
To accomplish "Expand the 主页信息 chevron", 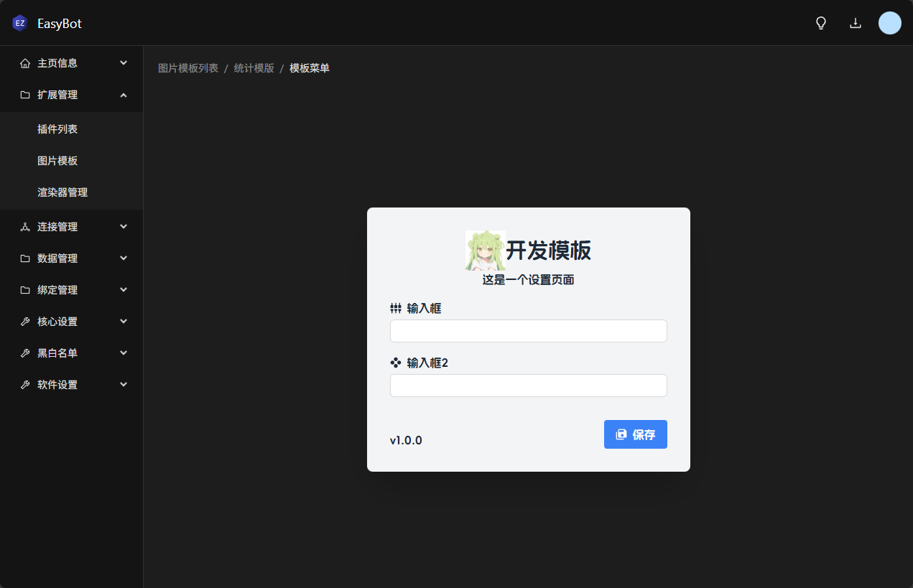I will (124, 63).
